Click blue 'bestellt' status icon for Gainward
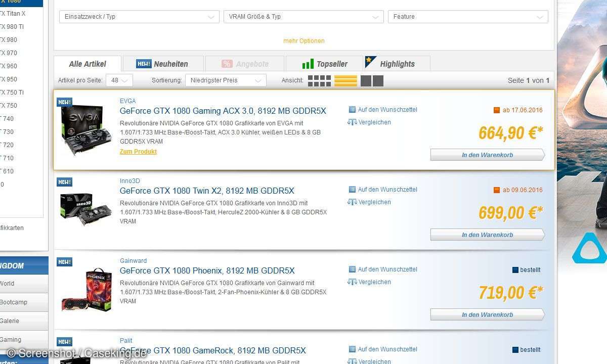Viewport: 607px width, 364px height. 515,270
